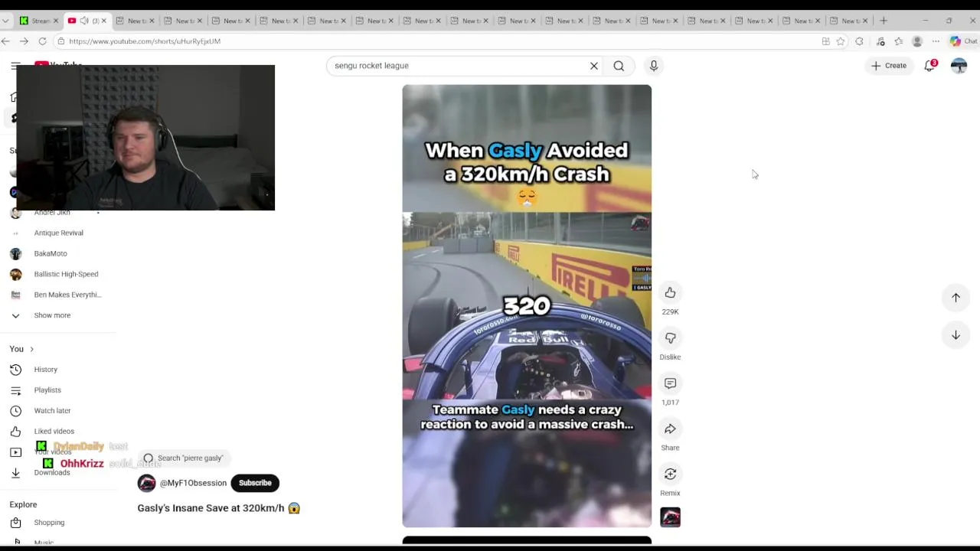Click the Liked videos thumbs-up icon
This screenshot has height=551, width=980.
click(x=15, y=432)
